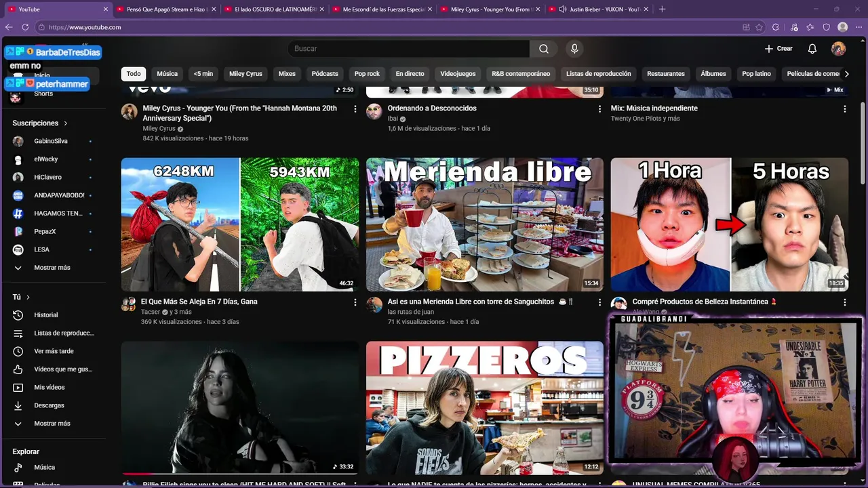The height and width of the screenshot is (488, 868).
Task: Open las rutas de juan channel link
Action: pos(411,312)
